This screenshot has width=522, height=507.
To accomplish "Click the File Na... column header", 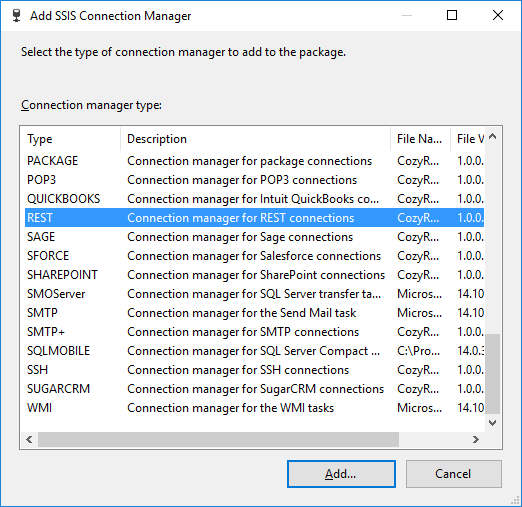I will tap(420, 139).
